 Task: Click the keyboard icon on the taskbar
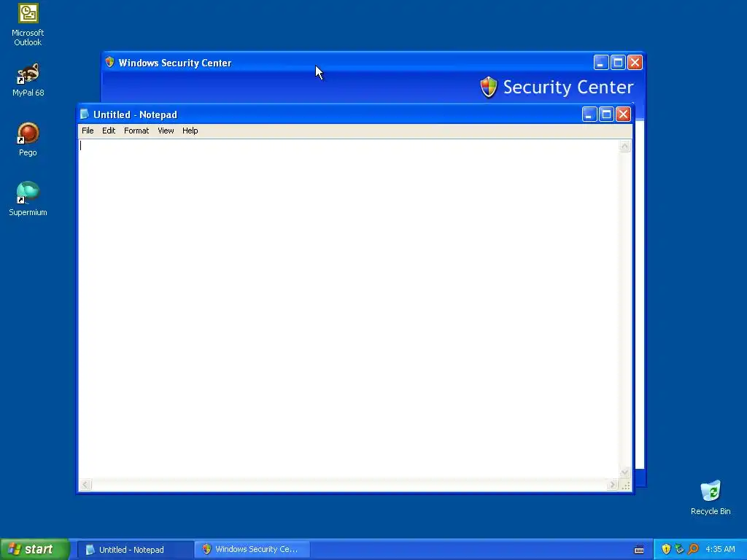(x=639, y=550)
